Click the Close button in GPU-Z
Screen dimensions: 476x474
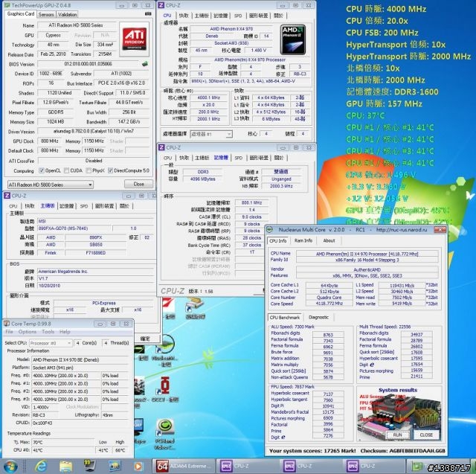click(139, 184)
